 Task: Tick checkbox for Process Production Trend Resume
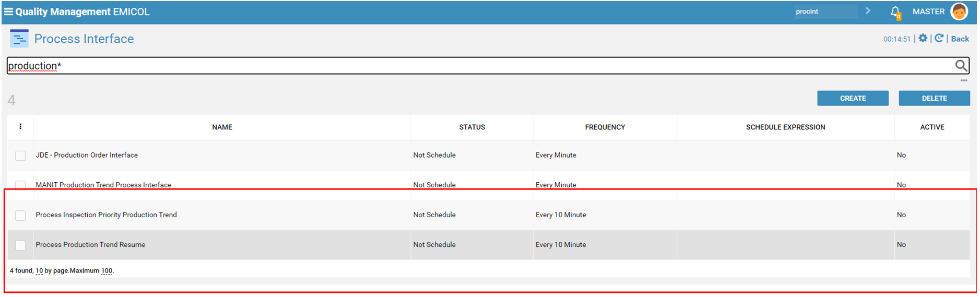pos(20,245)
